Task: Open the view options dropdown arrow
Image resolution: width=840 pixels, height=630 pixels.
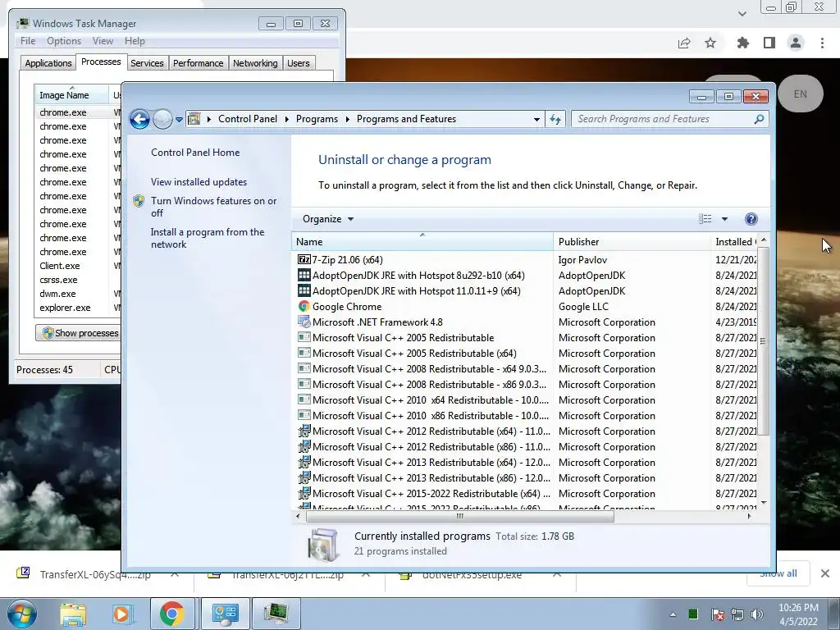Action: tap(724, 218)
